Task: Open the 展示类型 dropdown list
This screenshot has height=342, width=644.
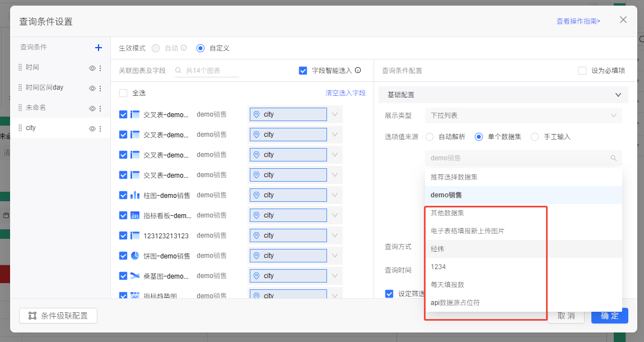Action: click(x=523, y=115)
